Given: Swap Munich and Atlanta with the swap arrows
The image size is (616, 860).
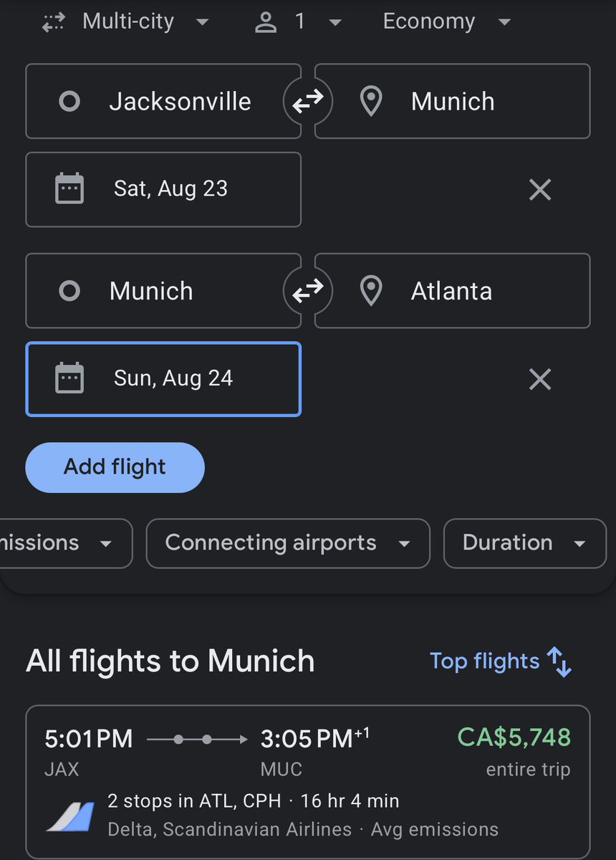Looking at the screenshot, I should coord(308,291).
